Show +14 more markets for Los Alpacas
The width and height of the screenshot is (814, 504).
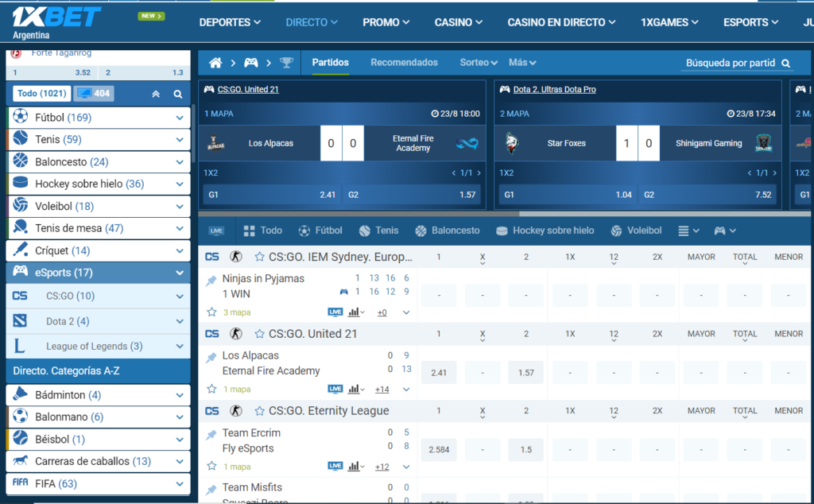pyautogui.click(x=382, y=390)
